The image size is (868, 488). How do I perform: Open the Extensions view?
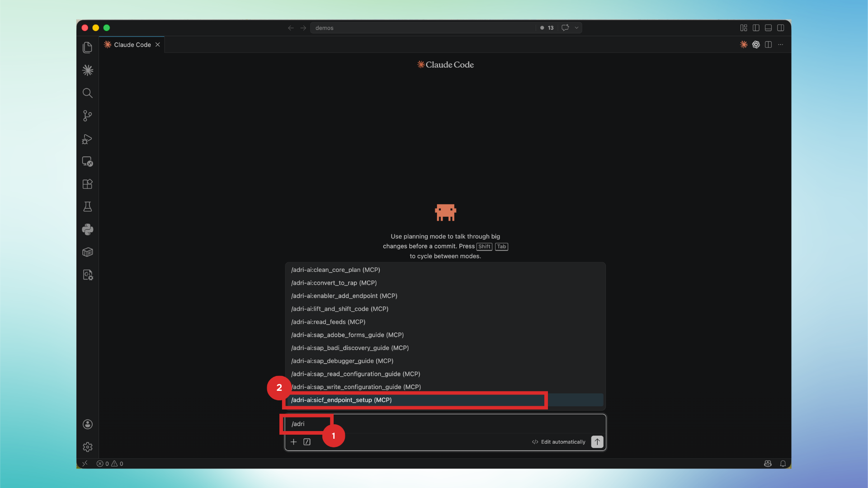pyautogui.click(x=87, y=184)
